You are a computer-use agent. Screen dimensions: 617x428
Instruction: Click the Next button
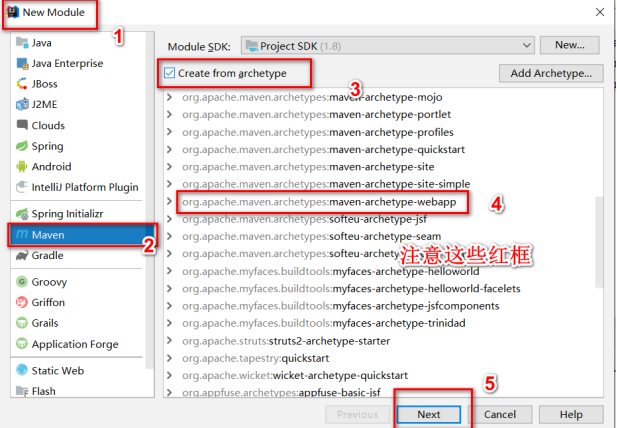coord(429,414)
